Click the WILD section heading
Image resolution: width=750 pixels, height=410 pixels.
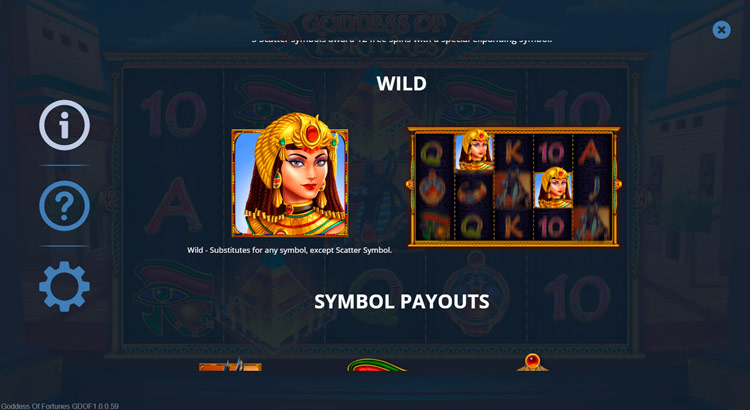tap(401, 84)
